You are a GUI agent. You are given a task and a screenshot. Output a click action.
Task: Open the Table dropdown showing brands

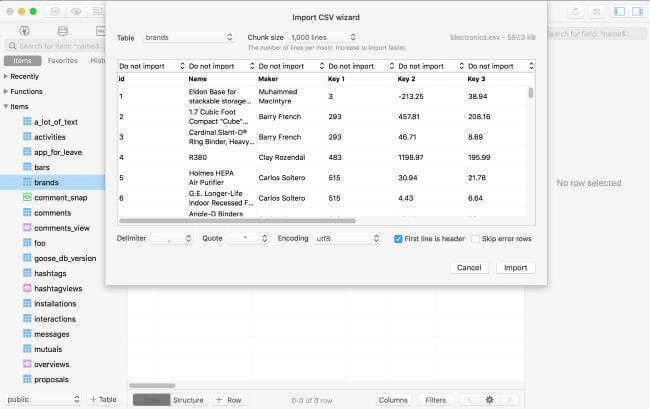189,37
